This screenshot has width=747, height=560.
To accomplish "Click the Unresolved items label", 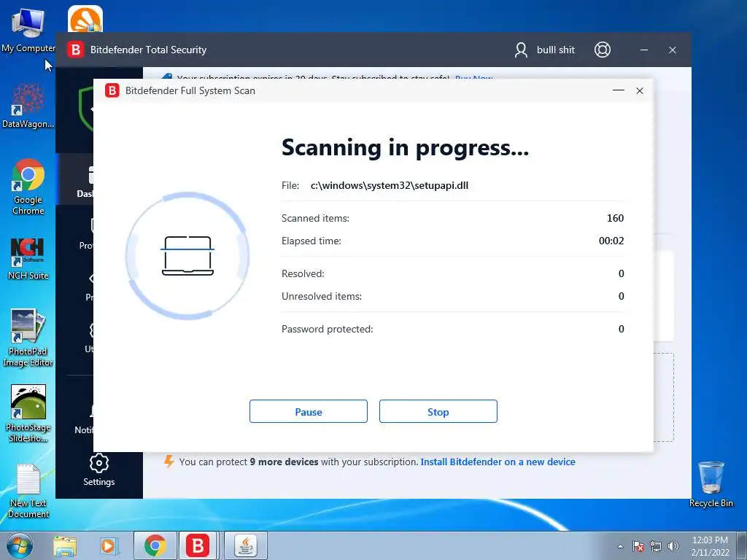I will tap(322, 296).
